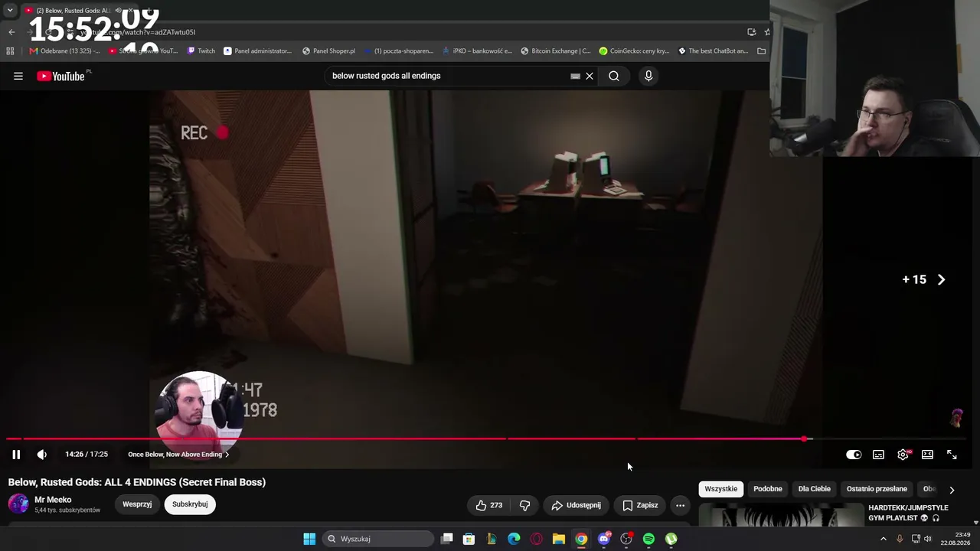Dislike the video

click(525, 505)
